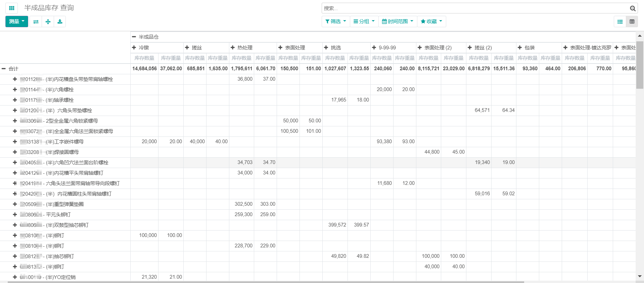Viewport: 644px width, 283px height.
Task: Click the expand all arrows icon
Action: pyautogui.click(x=48, y=22)
